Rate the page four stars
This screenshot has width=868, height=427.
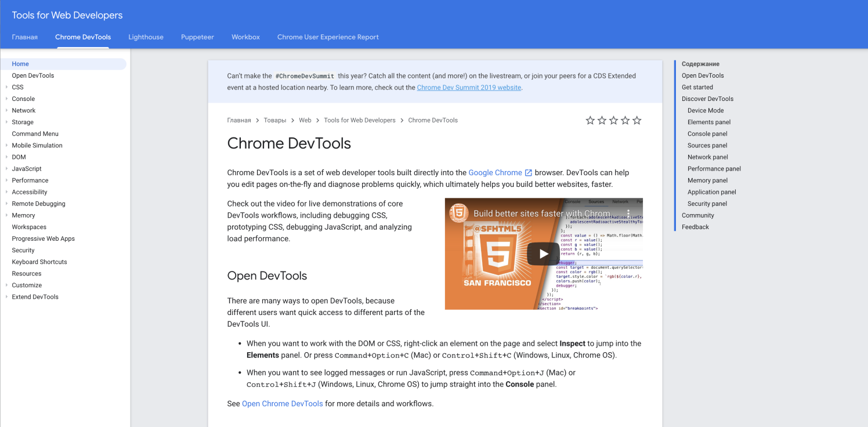pyautogui.click(x=625, y=121)
